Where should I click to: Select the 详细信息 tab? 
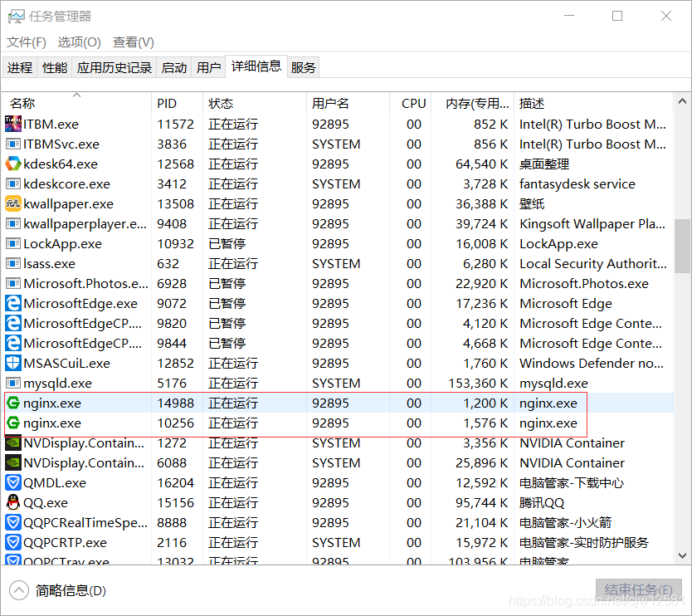(x=256, y=66)
